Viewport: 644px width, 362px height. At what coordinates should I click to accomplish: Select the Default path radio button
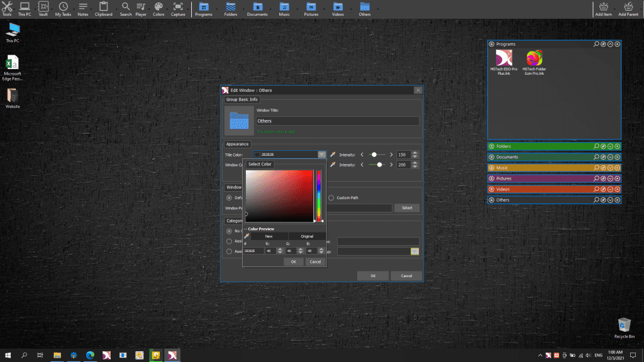(x=229, y=198)
